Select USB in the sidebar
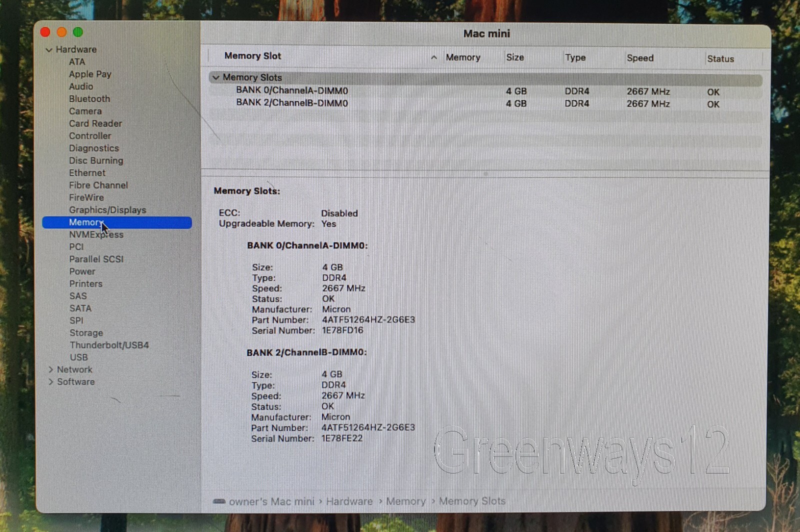This screenshot has height=532, width=800. (79, 357)
